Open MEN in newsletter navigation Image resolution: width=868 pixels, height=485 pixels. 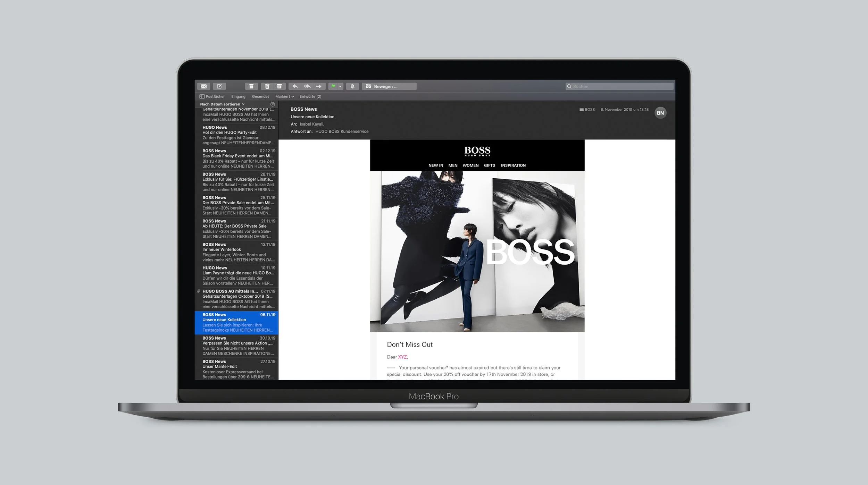[453, 165]
